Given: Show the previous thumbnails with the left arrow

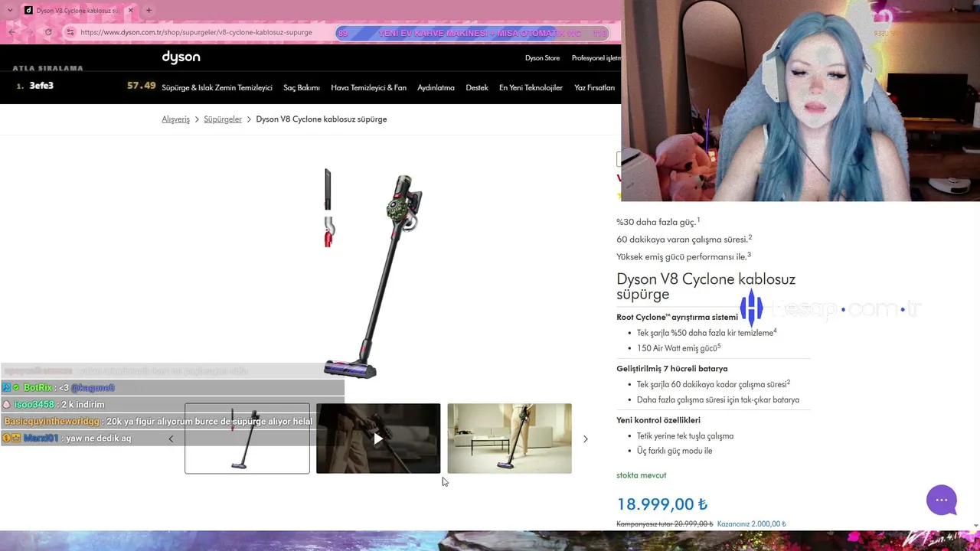Looking at the screenshot, I should point(171,439).
